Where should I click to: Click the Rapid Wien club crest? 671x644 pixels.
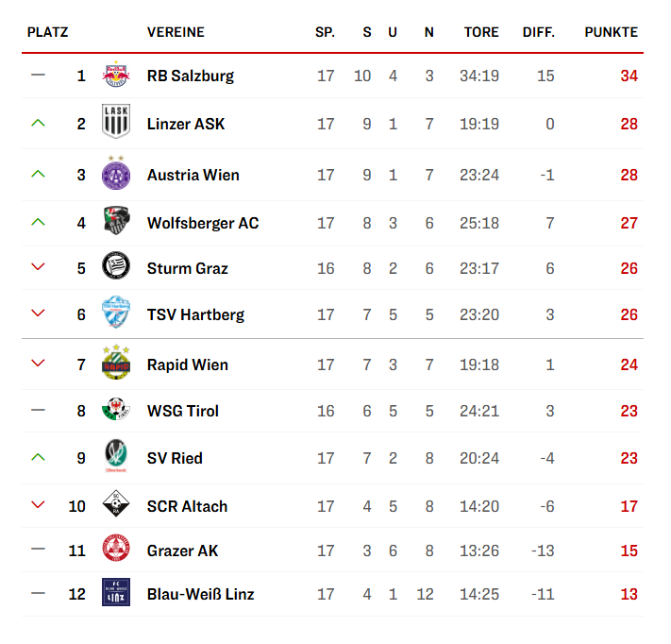pyautogui.click(x=116, y=364)
